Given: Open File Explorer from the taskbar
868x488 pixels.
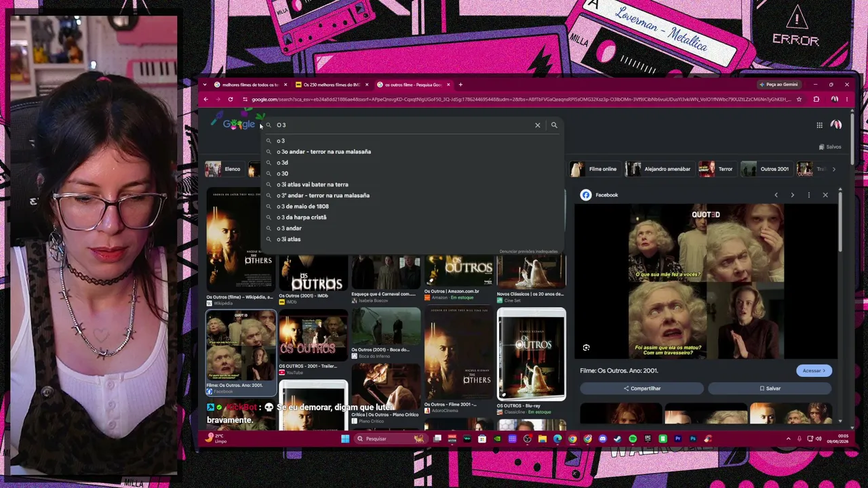Looking at the screenshot, I should (x=542, y=439).
